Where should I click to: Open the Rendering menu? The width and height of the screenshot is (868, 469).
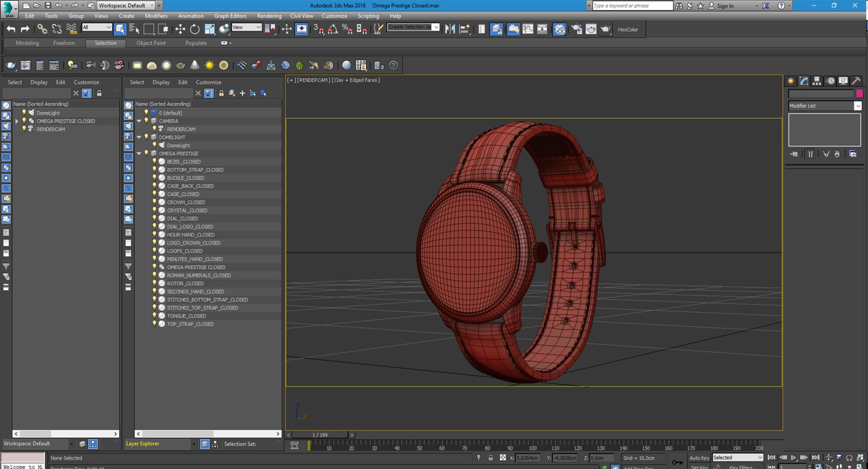pos(269,16)
